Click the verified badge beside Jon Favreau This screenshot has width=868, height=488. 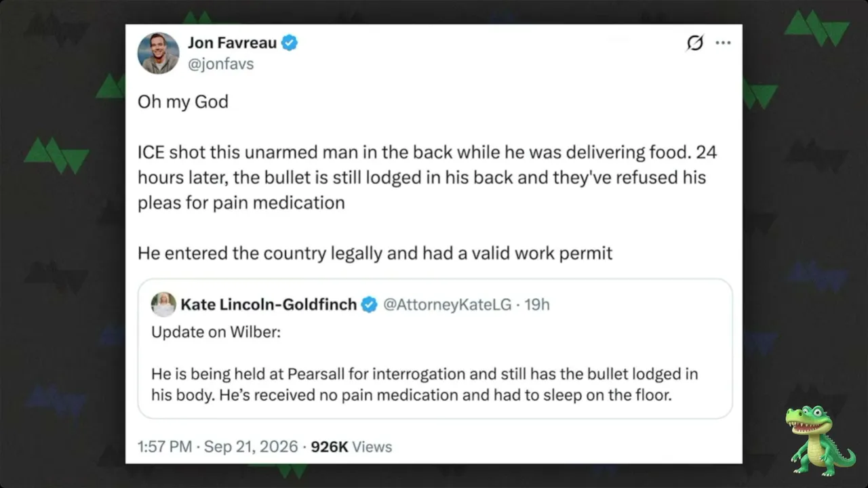coord(290,43)
